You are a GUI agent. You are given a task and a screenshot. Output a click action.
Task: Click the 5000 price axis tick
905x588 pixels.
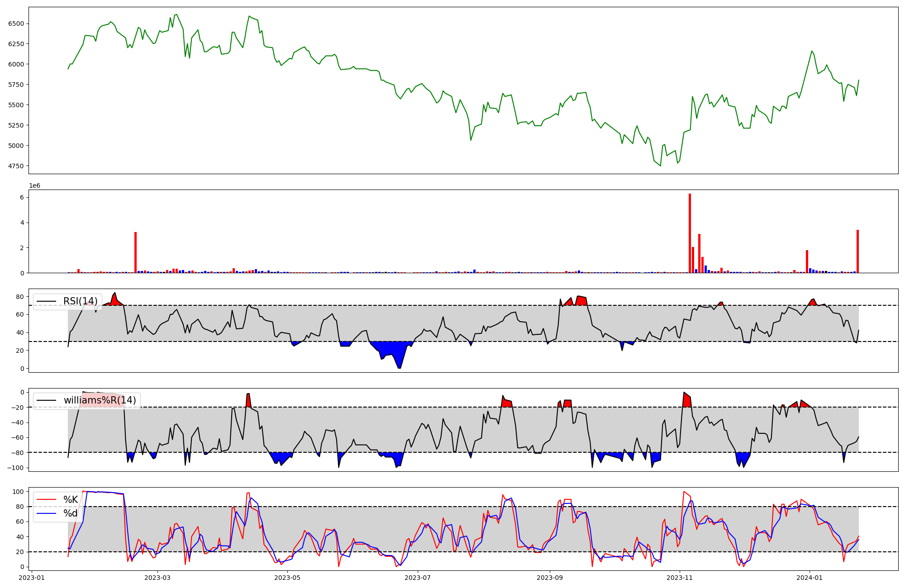[17, 146]
